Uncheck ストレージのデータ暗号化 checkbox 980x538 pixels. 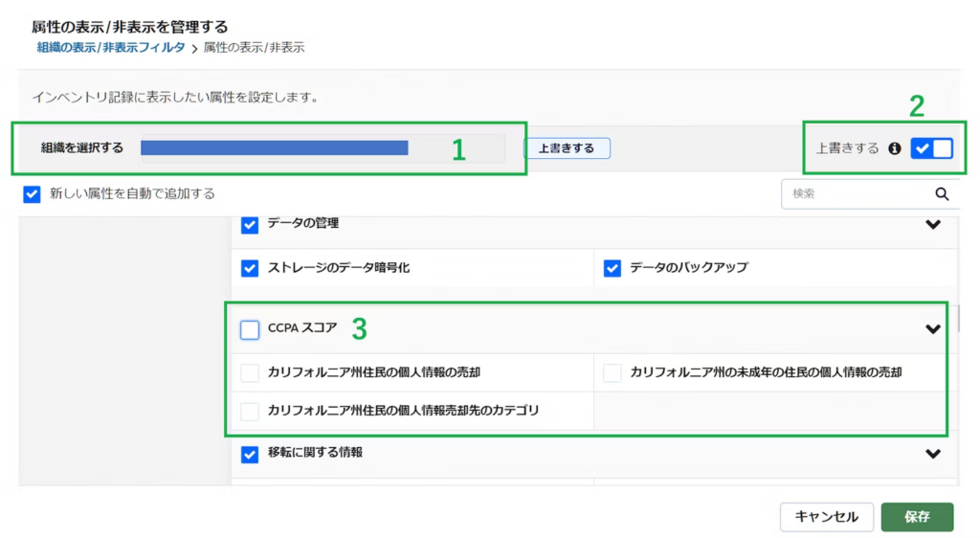click(250, 268)
